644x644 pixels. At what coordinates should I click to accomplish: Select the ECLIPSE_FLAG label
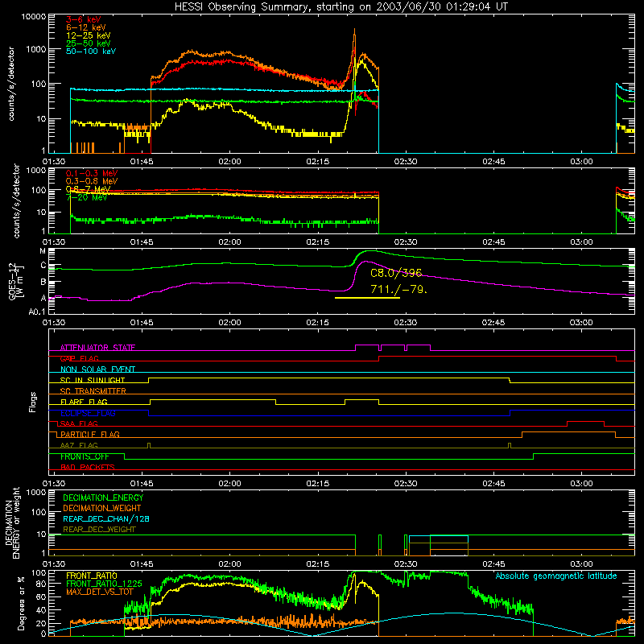(88, 413)
